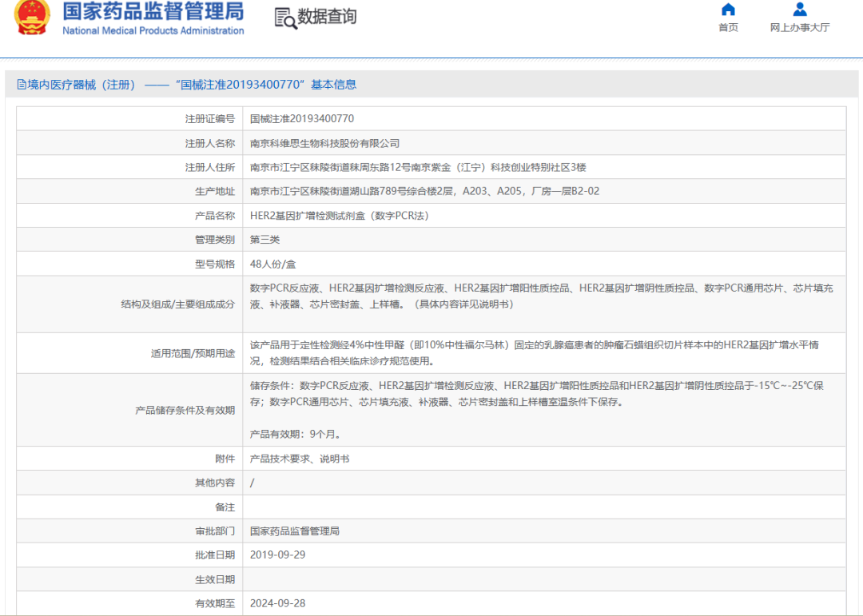Click registration number value 国械注准20193400770

(302, 119)
